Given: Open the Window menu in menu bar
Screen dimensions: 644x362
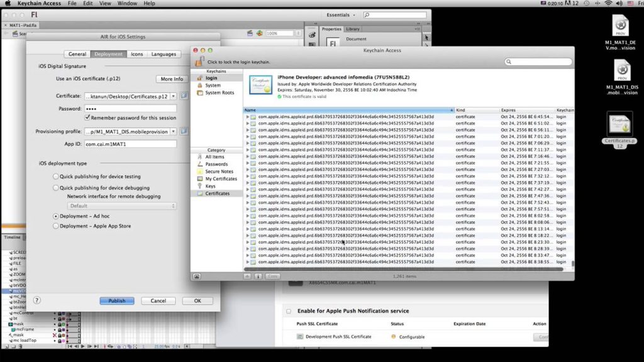Looking at the screenshot, I should [x=127, y=3].
